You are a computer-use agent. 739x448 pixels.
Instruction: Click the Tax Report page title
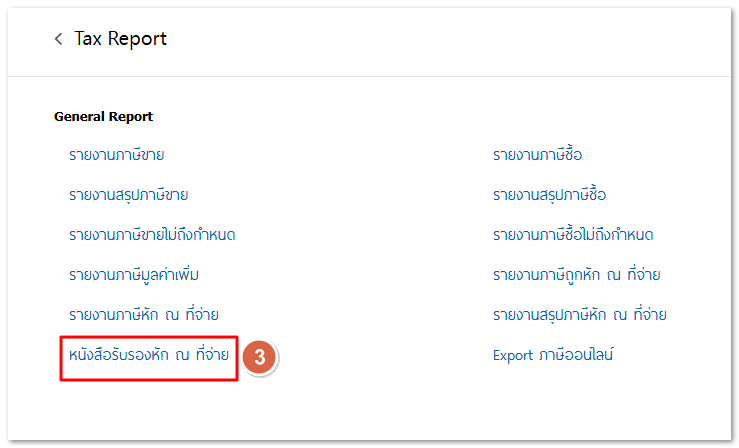click(x=120, y=39)
